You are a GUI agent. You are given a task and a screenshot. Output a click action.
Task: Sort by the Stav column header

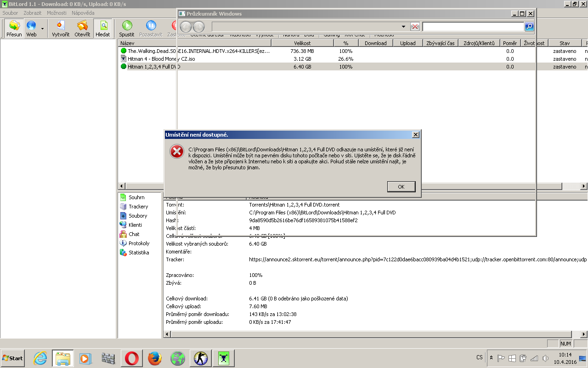point(565,43)
